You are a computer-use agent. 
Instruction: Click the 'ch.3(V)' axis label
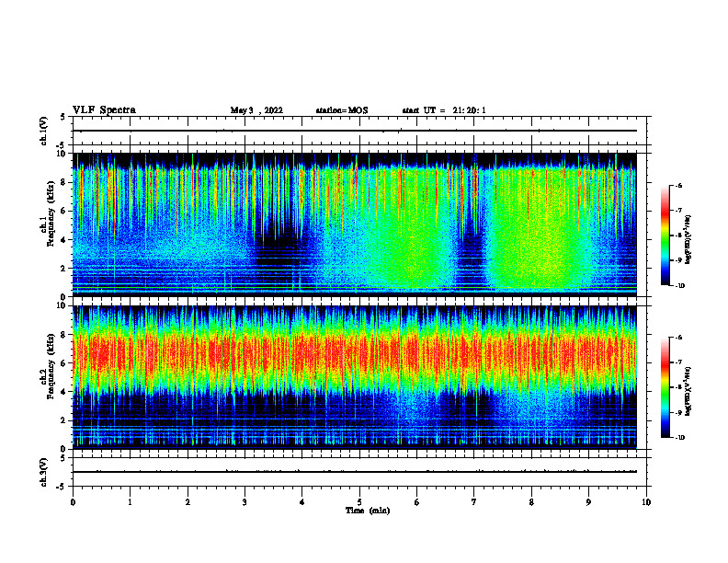(44, 472)
